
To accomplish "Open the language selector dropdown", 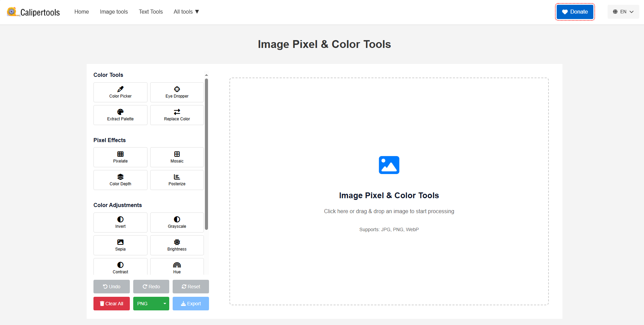I will pyautogui.click(x=623, y=11).
